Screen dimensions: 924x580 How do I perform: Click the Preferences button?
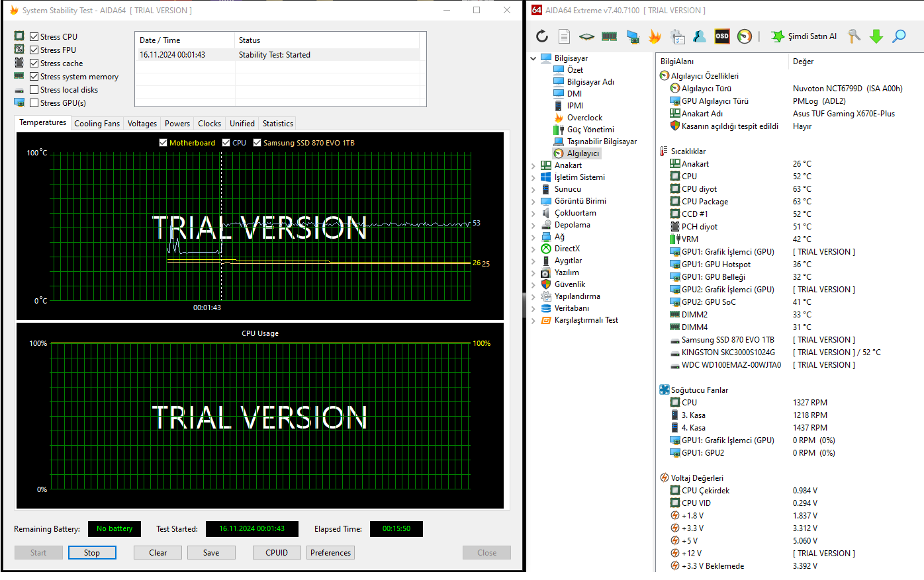coord(330,553)
